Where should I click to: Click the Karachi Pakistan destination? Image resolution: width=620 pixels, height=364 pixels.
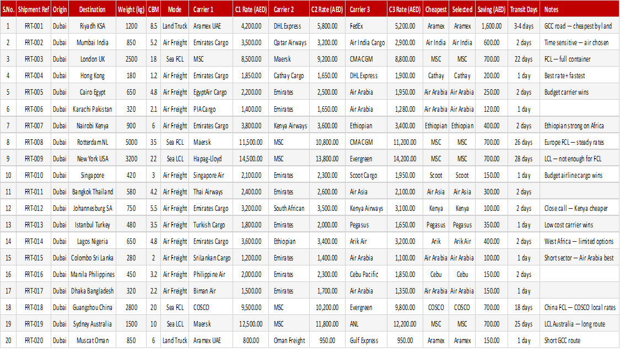tap(92, 109)
